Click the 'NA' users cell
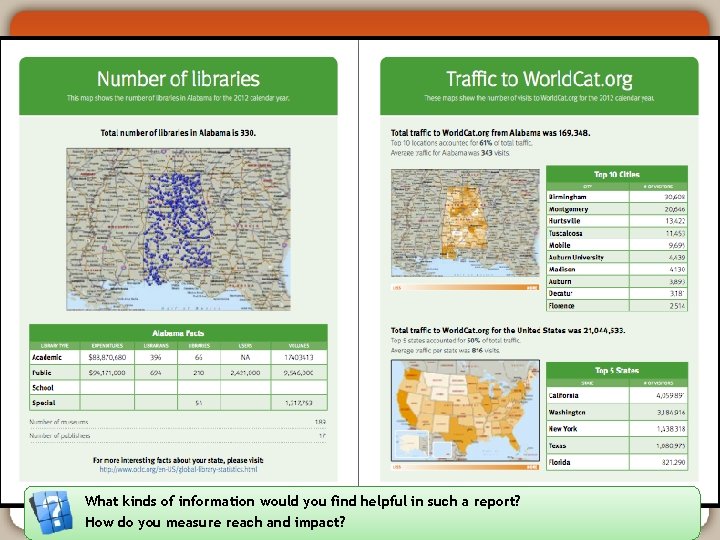The image size is (720, 540). (245, 357)
